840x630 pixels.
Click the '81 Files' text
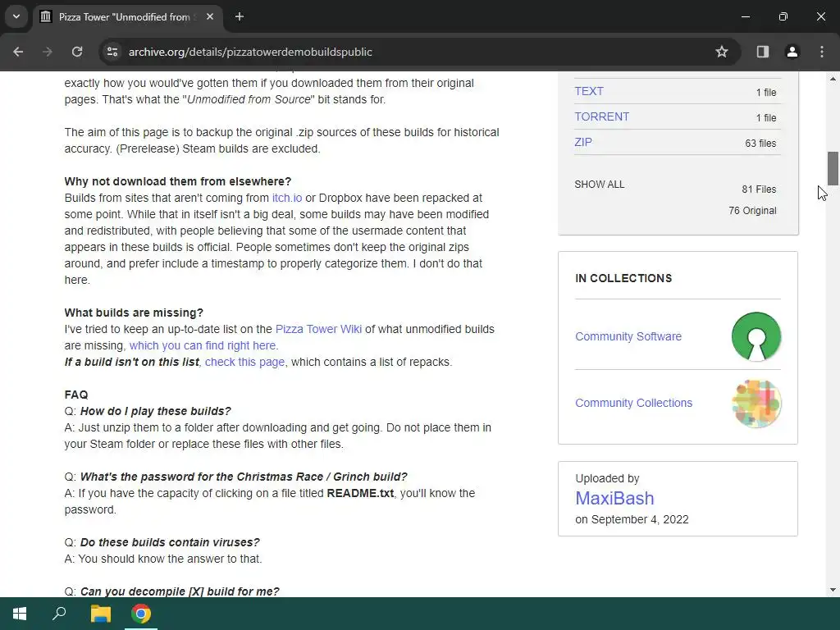759,189
